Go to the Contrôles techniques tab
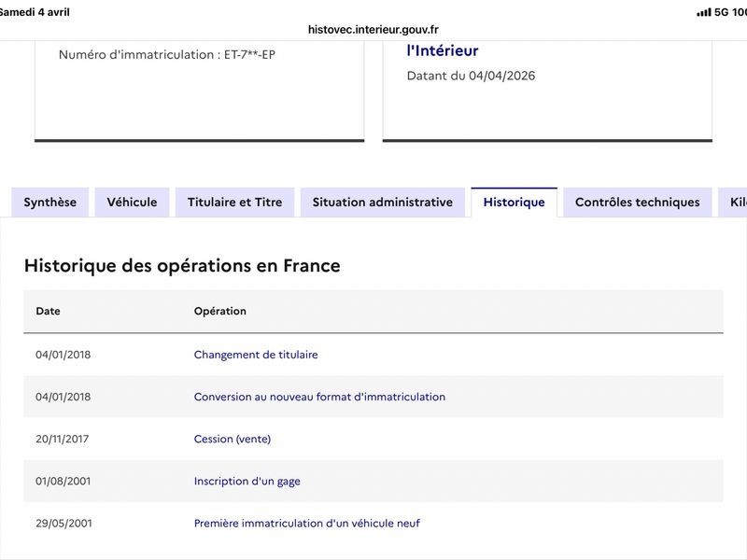This screenshot has width=747, height=560. (637, 202)
